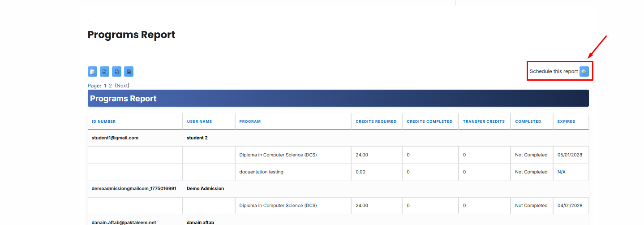The height and width of the screenshot is (225, 644).
Task: Click current page number 1
Action: pos(105,85)
